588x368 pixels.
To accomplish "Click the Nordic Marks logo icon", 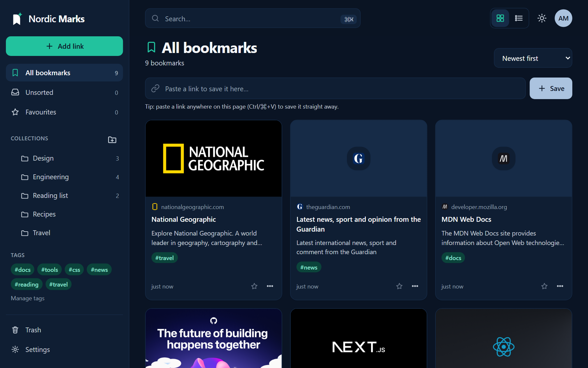I will [x=17, y=19].
